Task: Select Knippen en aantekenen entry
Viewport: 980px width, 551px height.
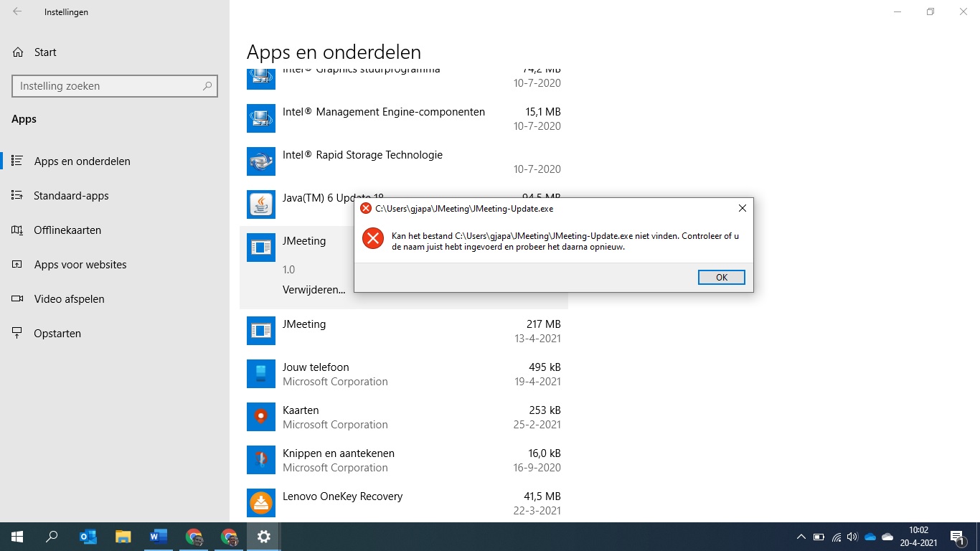Action: [404, 460]
